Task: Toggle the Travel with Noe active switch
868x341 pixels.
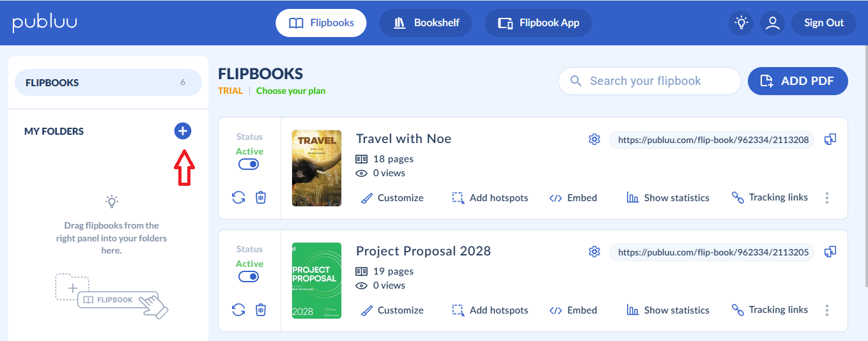Action: coord(249,164)
